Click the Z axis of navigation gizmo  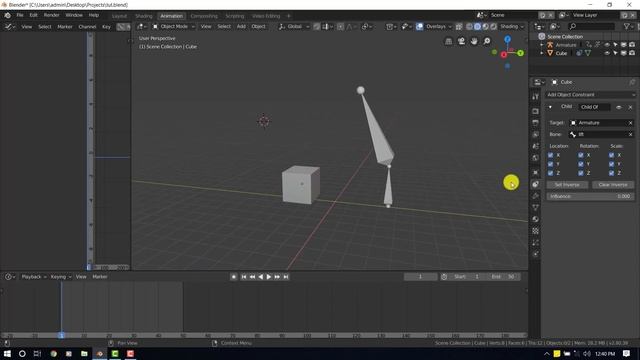coord(507,40)
